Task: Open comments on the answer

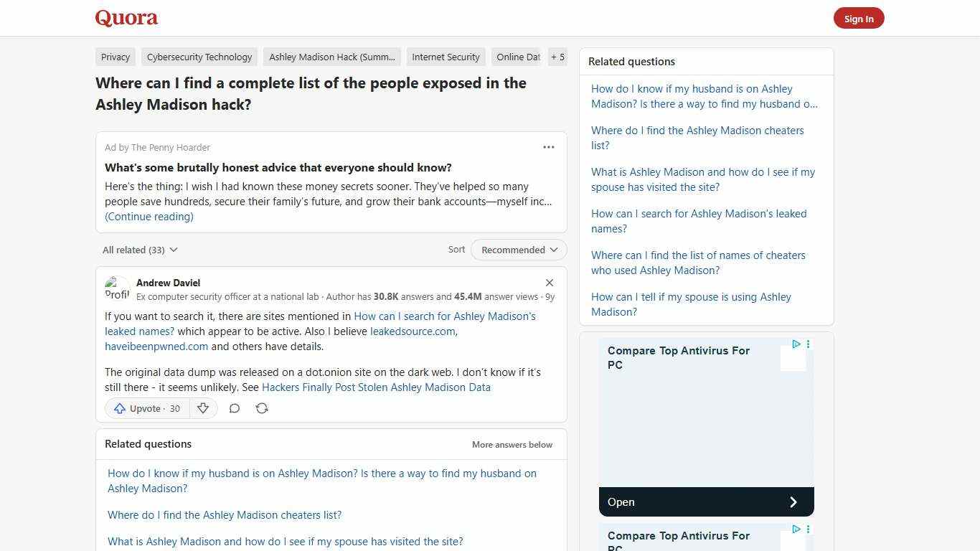Action: 235,408
